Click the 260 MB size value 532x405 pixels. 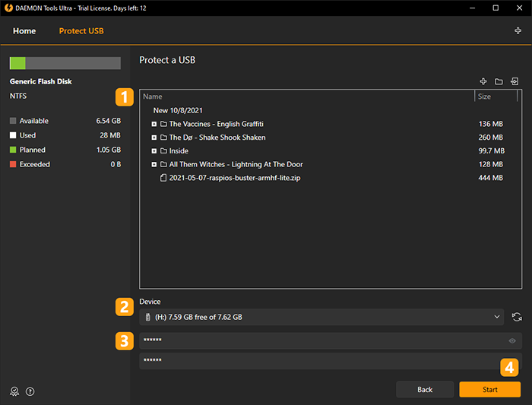[491, 138]
